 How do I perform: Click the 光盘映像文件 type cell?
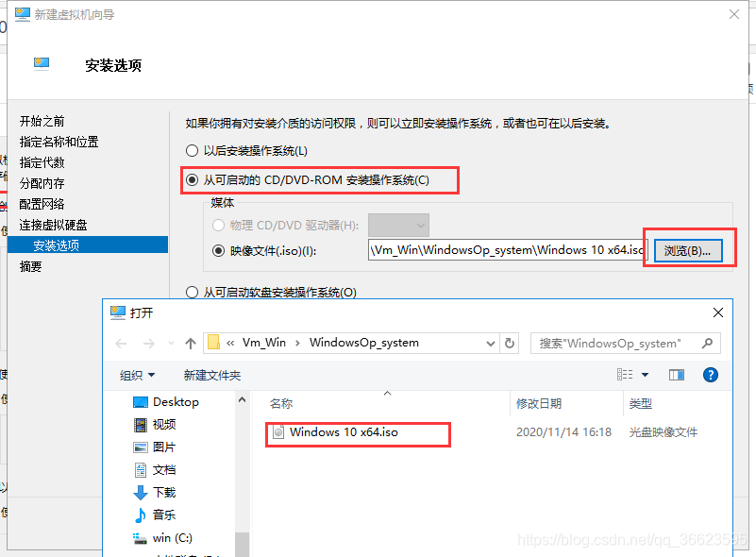[x=663, y=432]
